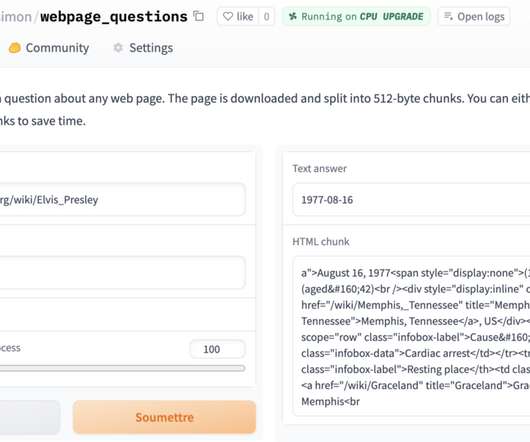The height and width of the screenshot is (442, 530).
Task: Click the Text answer field 1977-08-16
Action: [x=411, y=200]
